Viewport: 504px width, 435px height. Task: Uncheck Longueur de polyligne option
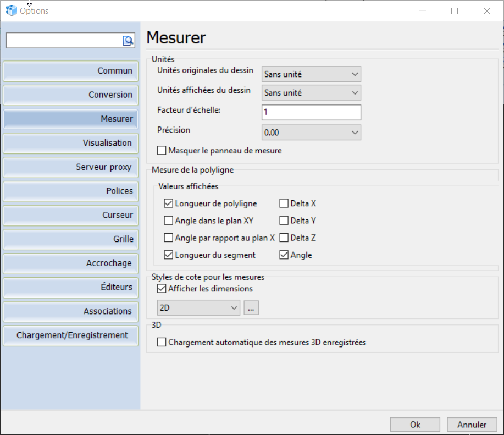[x=169, y=203]
